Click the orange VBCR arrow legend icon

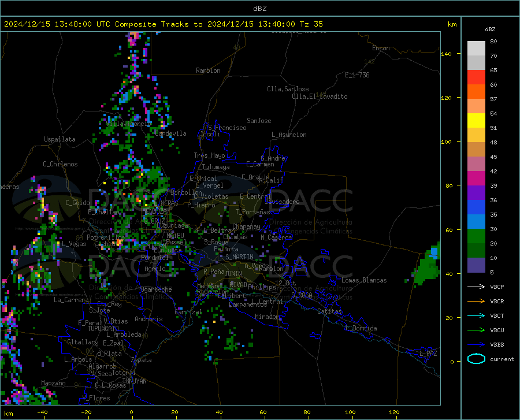coord(476,302)
